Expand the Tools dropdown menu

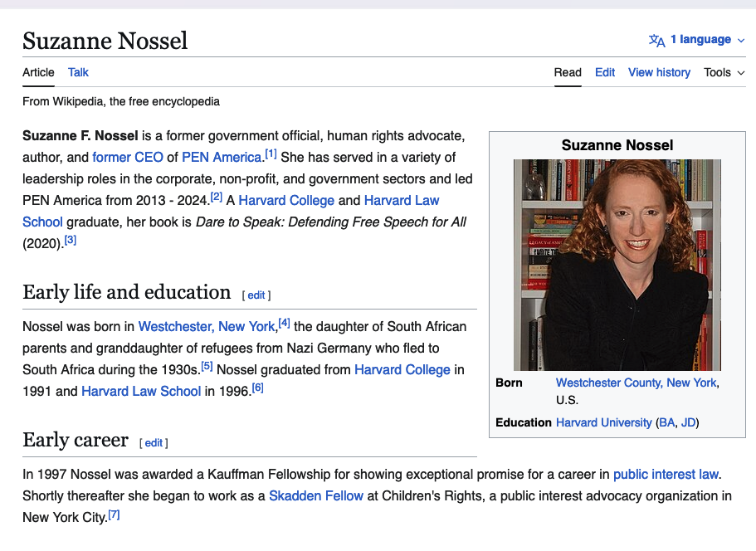click(x=724, y=72)
